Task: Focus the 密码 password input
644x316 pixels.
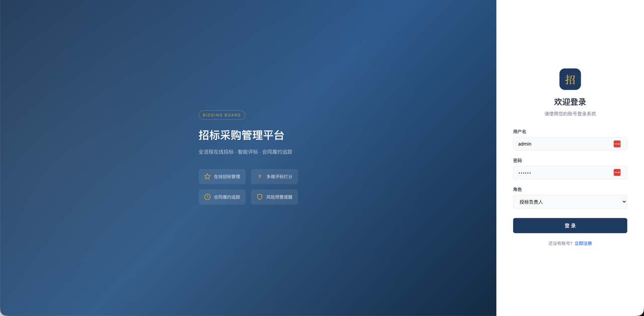Action: (x=570, y=173)
